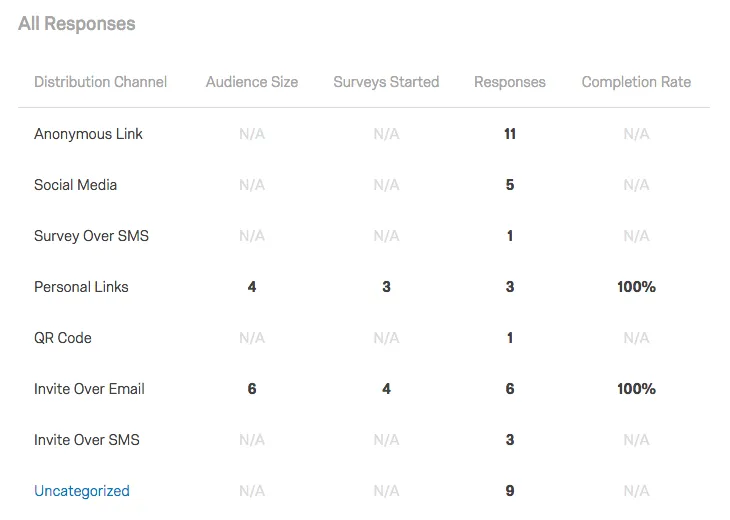Select the Surveys Started column header
The width and height of the screenshot is (730, 520).
386,82
